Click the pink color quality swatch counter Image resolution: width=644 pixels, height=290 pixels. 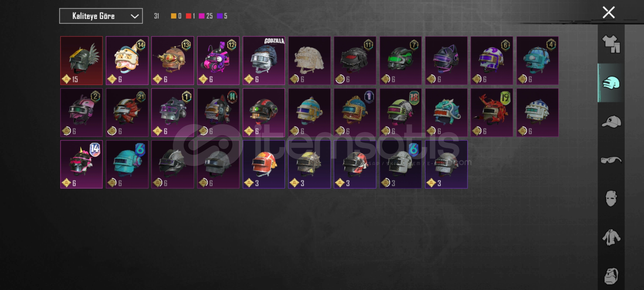[206, 16]
